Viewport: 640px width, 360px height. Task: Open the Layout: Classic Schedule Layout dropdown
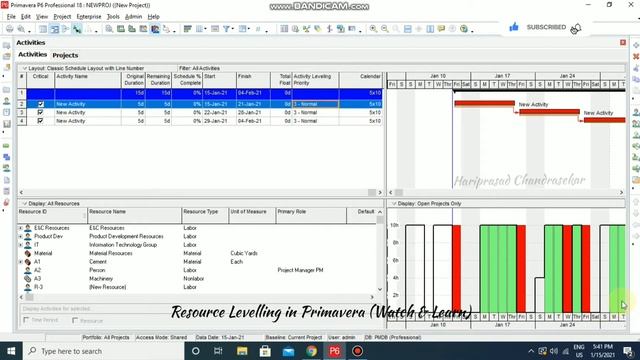[25, 68]
